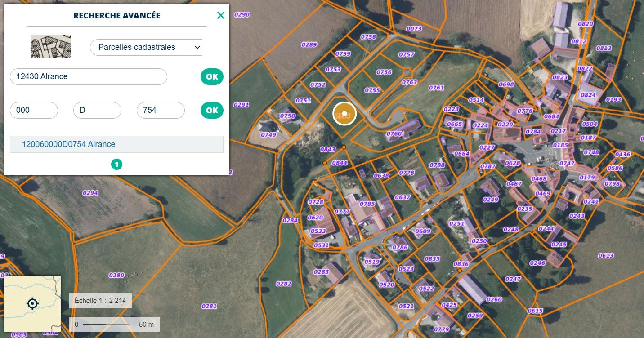Expand search type options via the chevron
Image resolution: width=644 pixels, height=338 pixels.
pyautogui.click(x=197, y=47)
